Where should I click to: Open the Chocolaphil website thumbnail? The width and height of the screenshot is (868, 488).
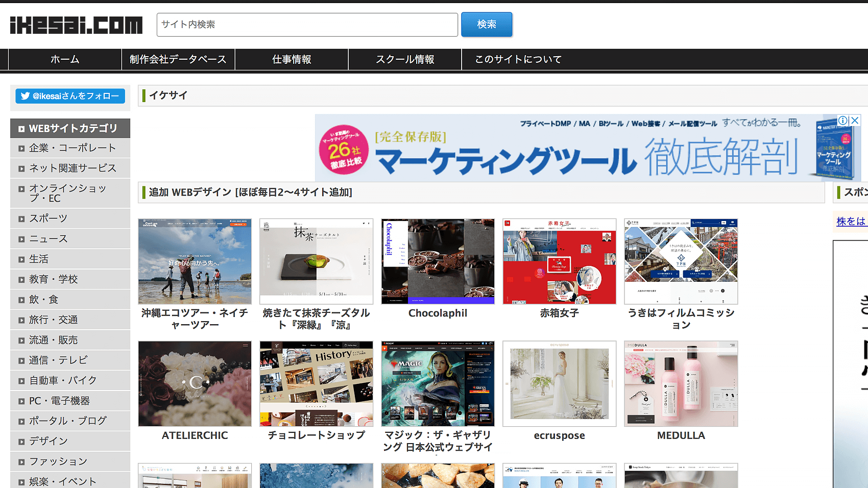click(438, 261)
